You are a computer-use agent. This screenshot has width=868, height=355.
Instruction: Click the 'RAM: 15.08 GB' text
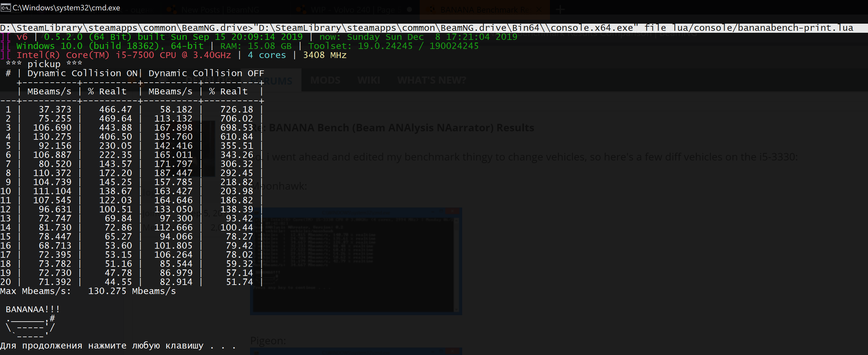pyautogui.click(x=256, y=46)
